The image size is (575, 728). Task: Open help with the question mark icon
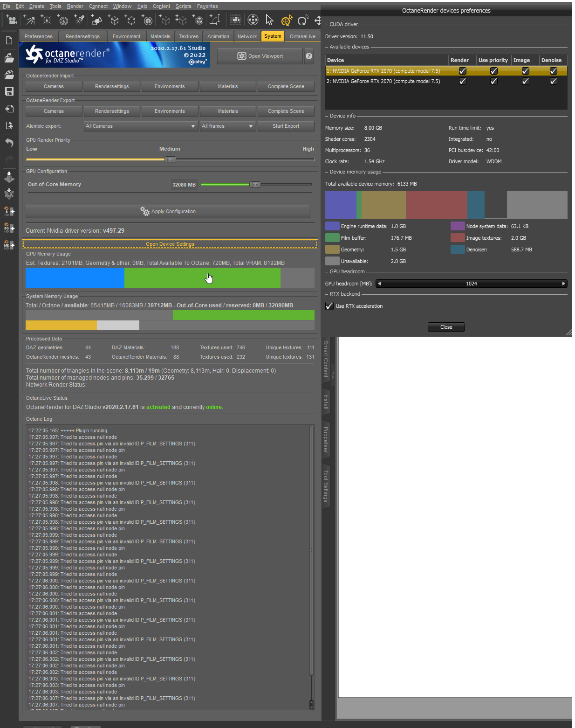coord(309,56)
